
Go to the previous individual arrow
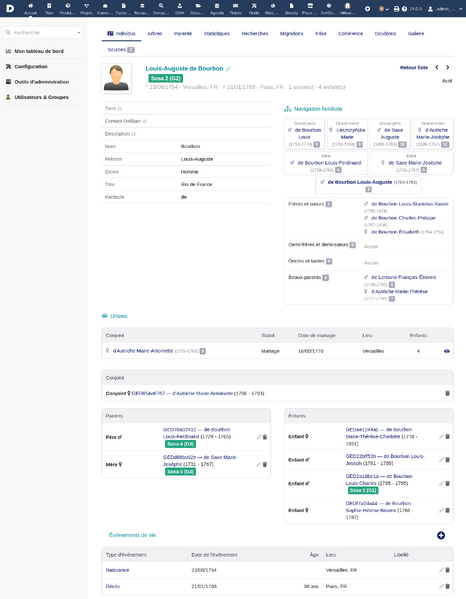click(x=437, y=67)
